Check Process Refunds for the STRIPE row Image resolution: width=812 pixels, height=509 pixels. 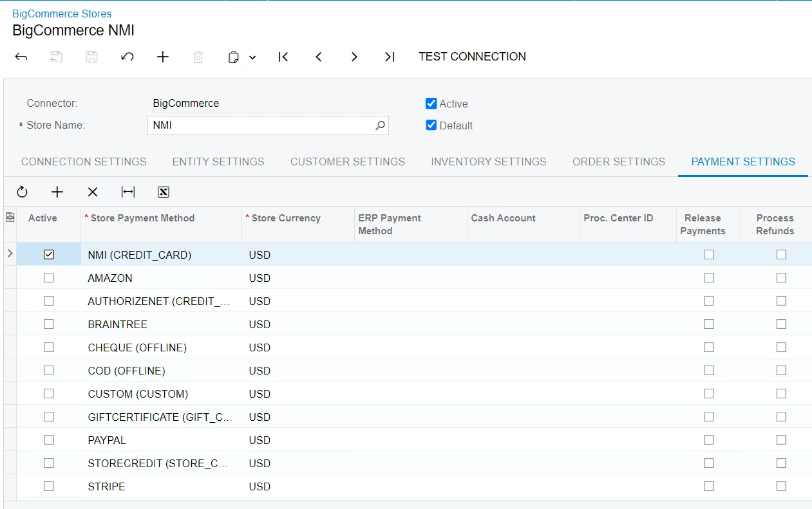pos(781,486)
